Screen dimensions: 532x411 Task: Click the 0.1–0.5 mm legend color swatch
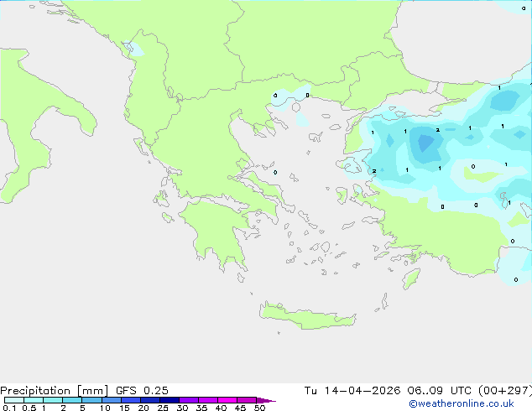(14, 400)
